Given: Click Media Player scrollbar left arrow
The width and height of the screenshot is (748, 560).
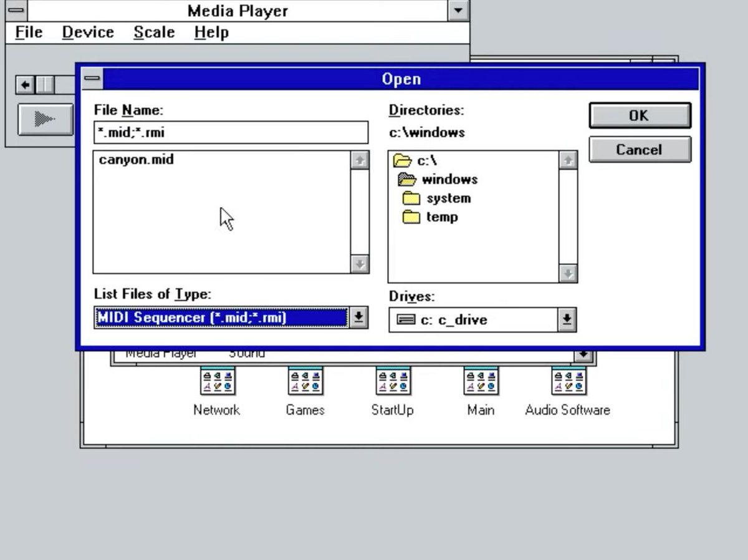Looking at the screenshot, I should click(25, 84).
